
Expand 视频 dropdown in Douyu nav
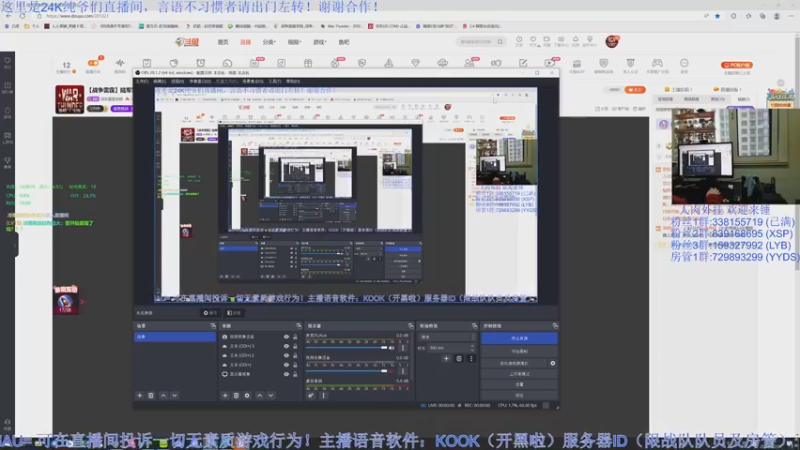pos(294,42)
